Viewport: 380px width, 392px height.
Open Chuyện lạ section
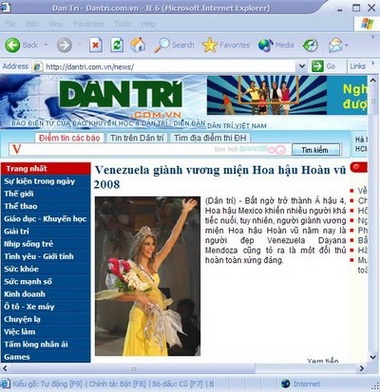(46, 319)
